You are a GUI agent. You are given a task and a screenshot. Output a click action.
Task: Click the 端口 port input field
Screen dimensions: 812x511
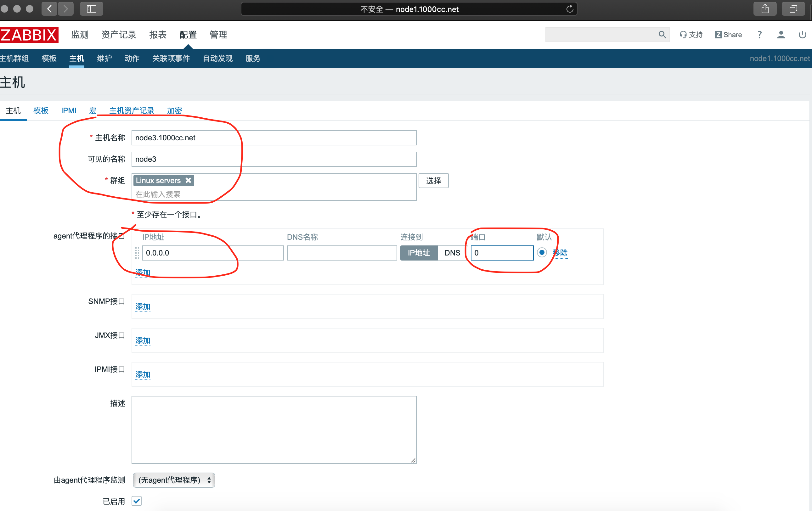click(502, 253)
